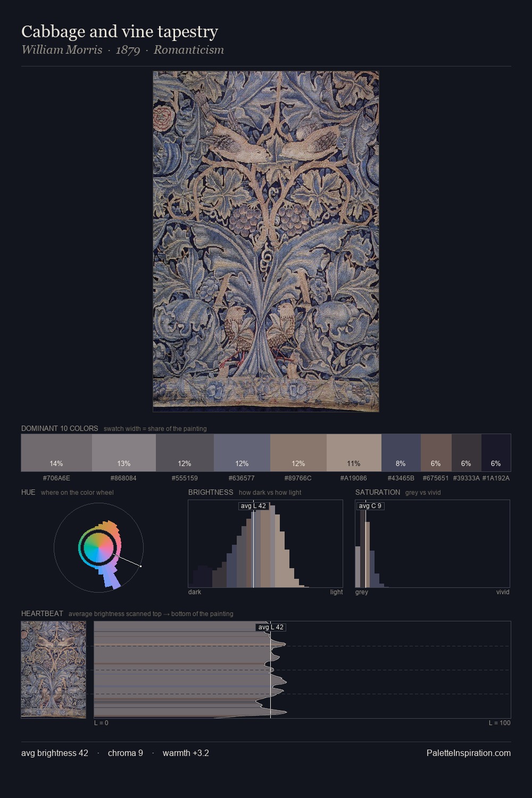Image resolution: width=532 pixels, height=798 pixels.
Task: Click the heartbeat tapestry thumbnail
Action: 53,670
